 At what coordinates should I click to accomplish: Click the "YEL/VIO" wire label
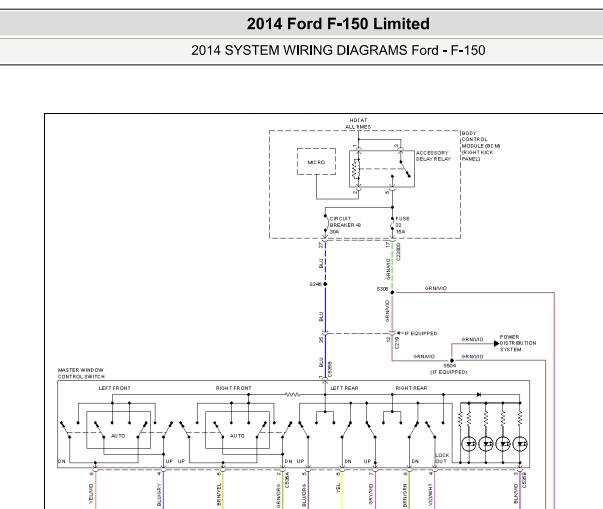tap(91, 493)
